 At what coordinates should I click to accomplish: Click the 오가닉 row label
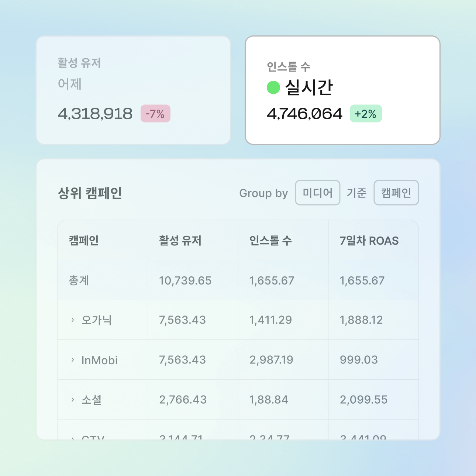pos(97,320)
